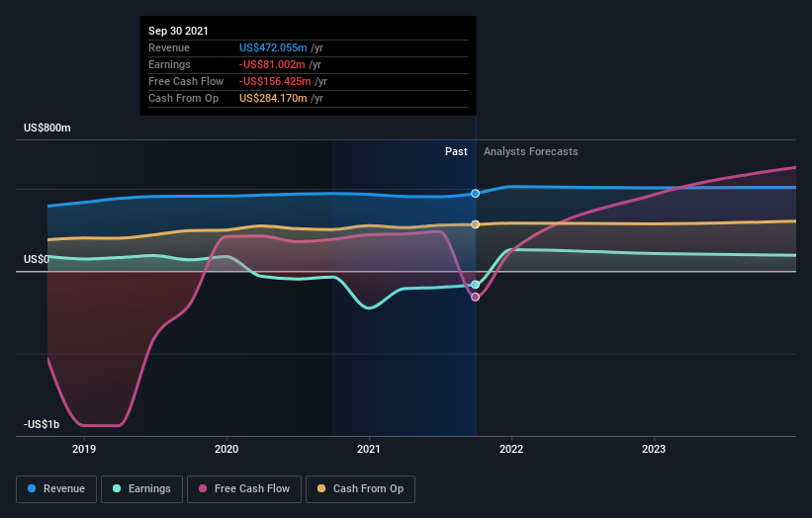Select the 2019 x-axis label
812x518 pixels.
(84, 449)
